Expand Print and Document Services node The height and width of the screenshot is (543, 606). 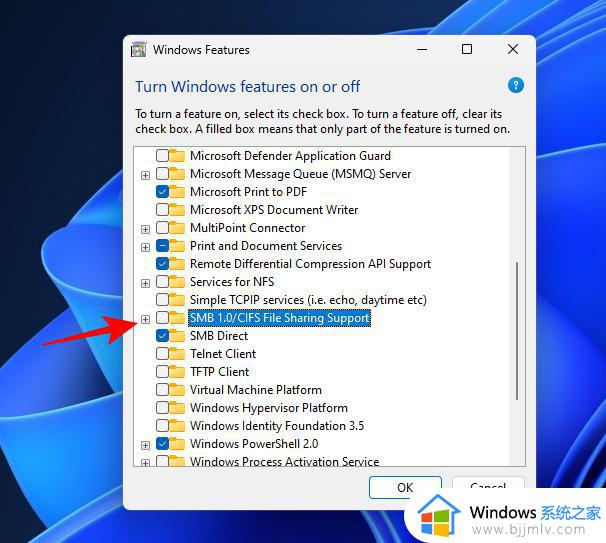pos(145,247)
